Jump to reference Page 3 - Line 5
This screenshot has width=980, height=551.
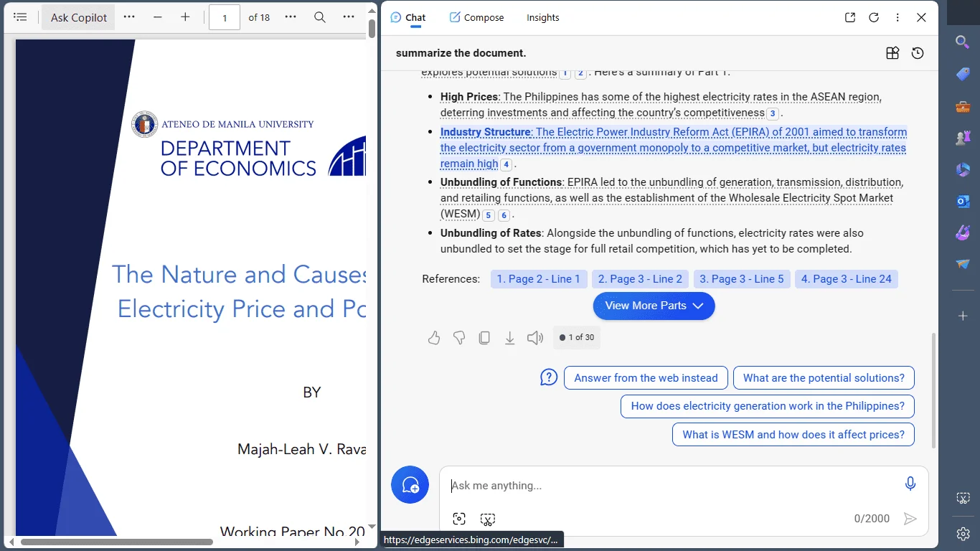click(742, 279)
